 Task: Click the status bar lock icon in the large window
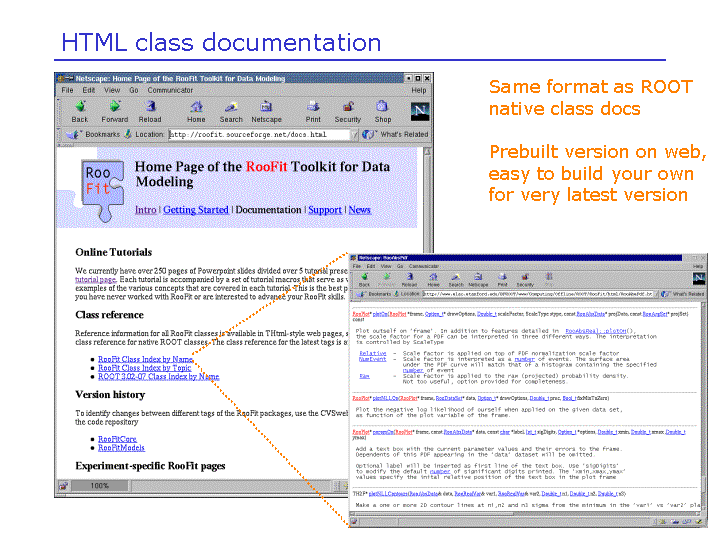point(64,485)
